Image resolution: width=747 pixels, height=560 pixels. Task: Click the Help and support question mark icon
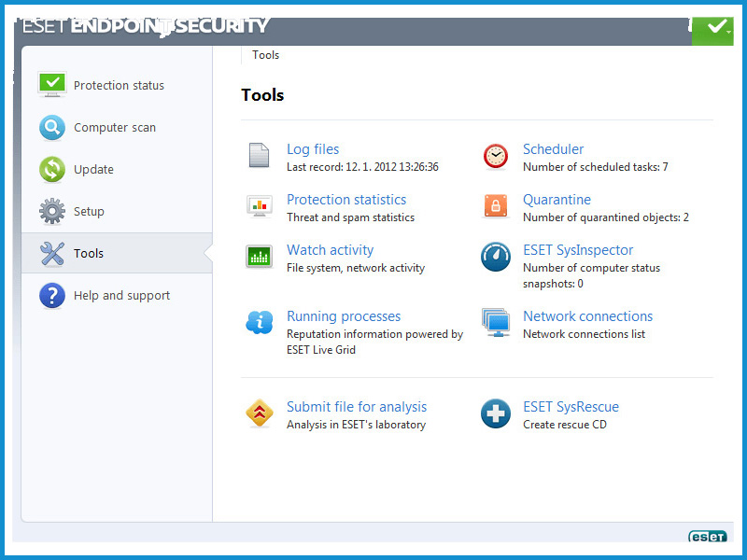pos(52,295)
